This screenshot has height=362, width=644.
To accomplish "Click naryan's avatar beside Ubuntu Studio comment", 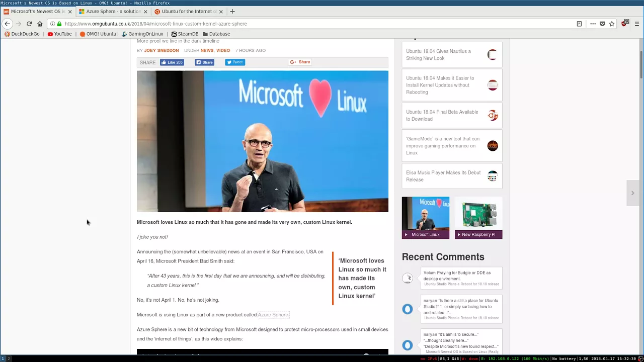I will point(408,309).
